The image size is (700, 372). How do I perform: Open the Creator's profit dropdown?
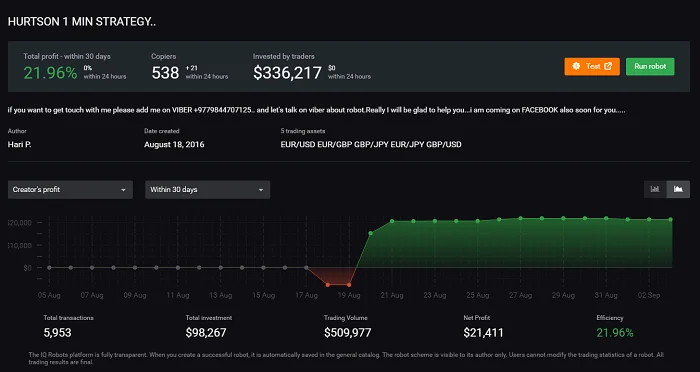(70, 190)
